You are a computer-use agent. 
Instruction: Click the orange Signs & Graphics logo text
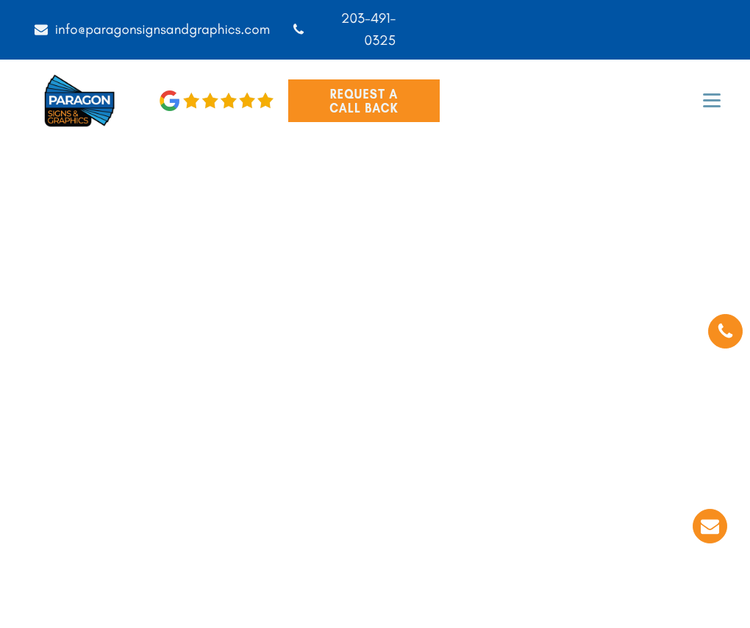[x=67, y=118]
